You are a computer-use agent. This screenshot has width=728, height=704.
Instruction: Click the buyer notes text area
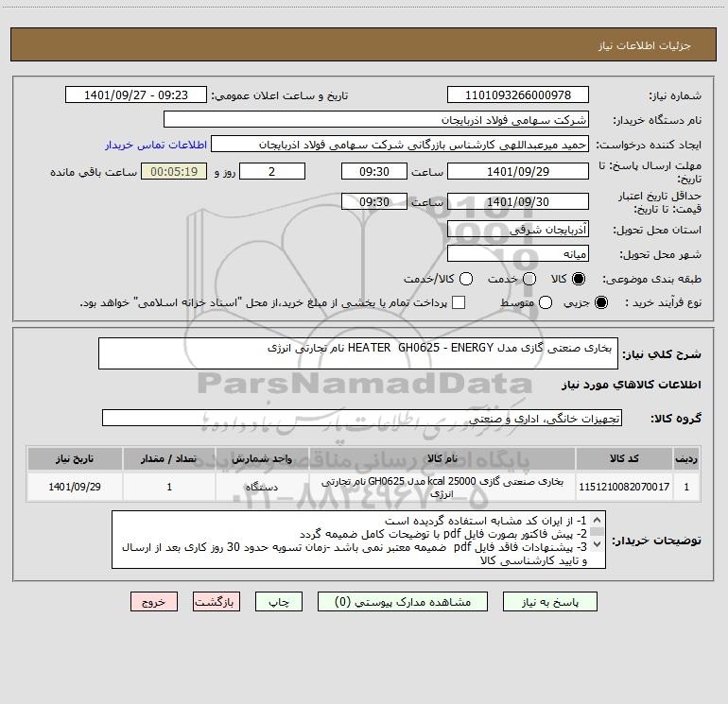tap(359, 540)
